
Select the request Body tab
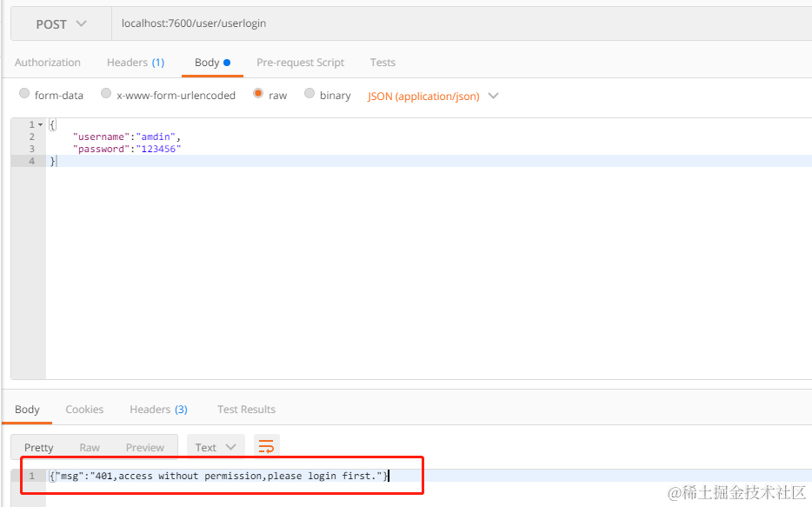(x=212, y=63)
